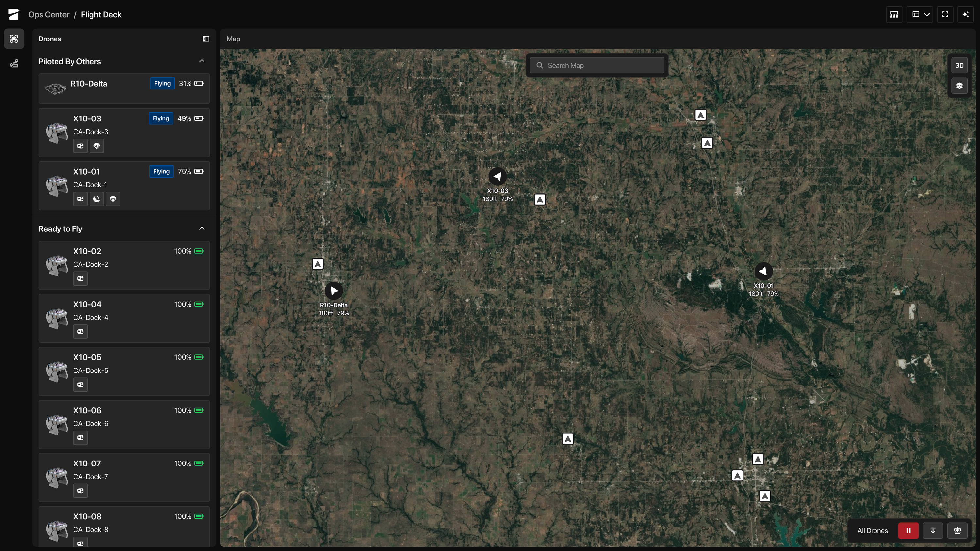
Task: Click the sparkle assistant icon top right
Action: click(x=966, y=14)
